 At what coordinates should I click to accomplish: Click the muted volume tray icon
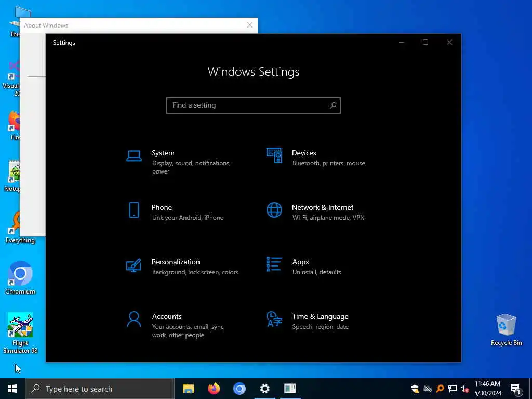[x=464, y=389]
